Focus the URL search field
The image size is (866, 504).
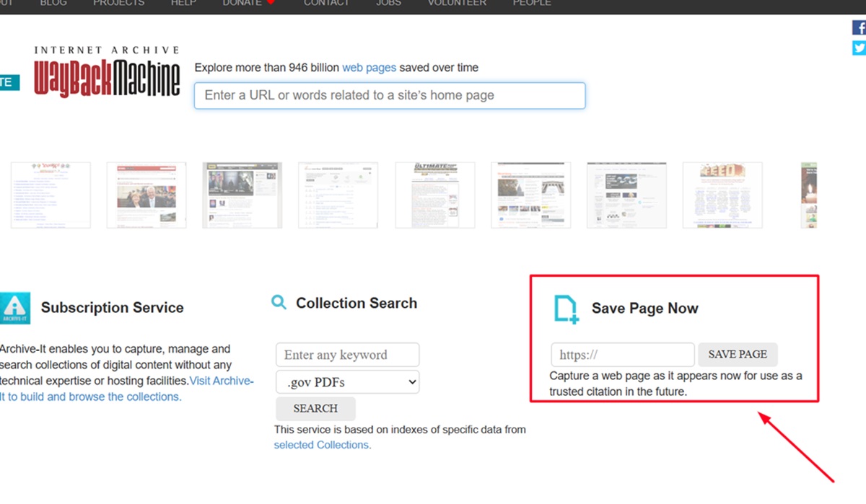coord(390,94)
